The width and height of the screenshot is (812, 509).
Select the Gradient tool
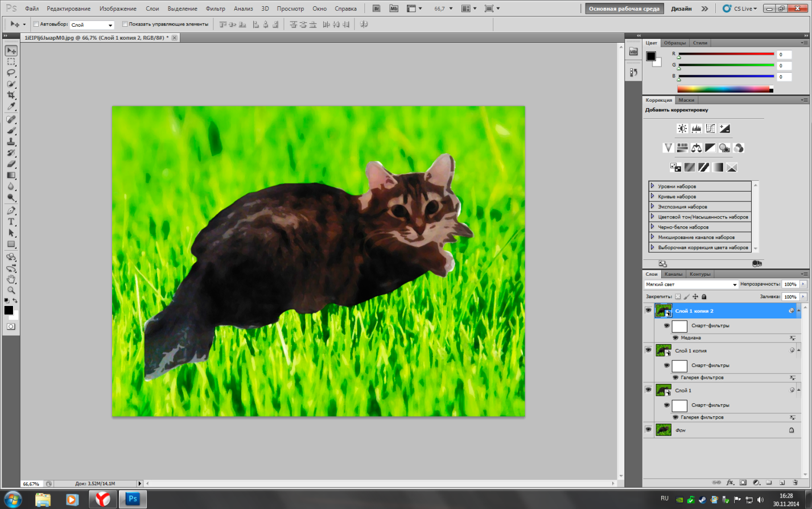(x=11, y=176)
